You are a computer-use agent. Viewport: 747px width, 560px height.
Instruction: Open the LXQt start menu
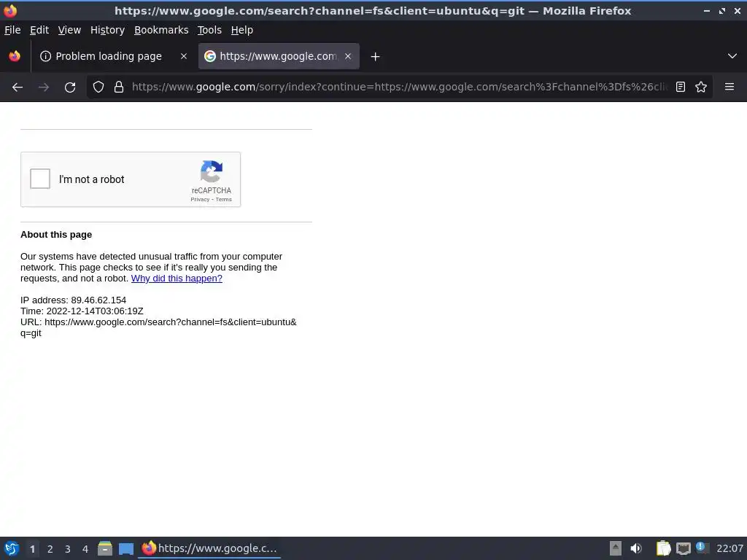click(x=12, y=548)
